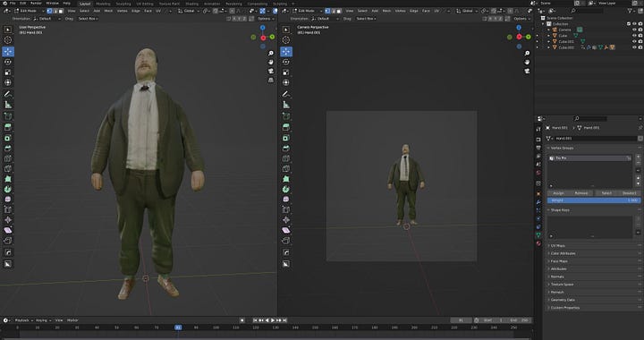Image resolution: width=644 pixels, height=340 pixels.
Task: Select the Measure tool in left viewport
Action: (8, 105)
